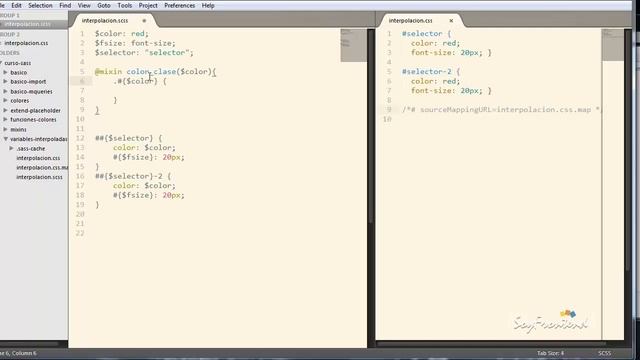This screenshot has height=360, width=640.
Task: Open the Selection menu
Action: point(40,6)
